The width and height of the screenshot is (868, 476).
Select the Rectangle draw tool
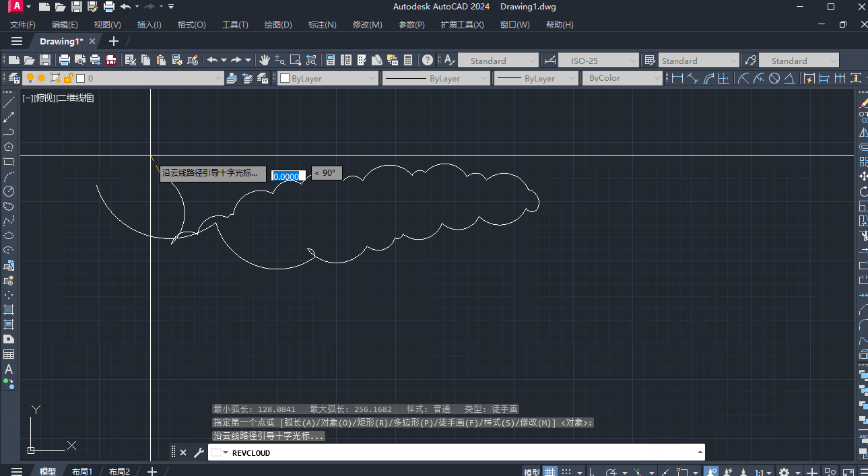click(x=9, y=162)
